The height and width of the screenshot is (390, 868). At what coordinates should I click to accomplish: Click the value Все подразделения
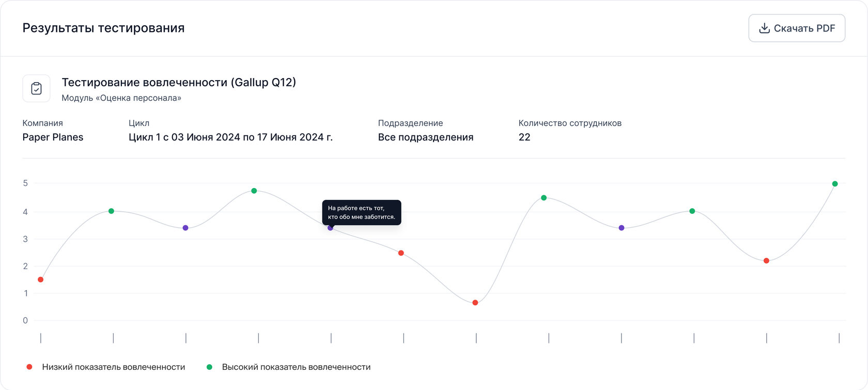tap(426, 137)
